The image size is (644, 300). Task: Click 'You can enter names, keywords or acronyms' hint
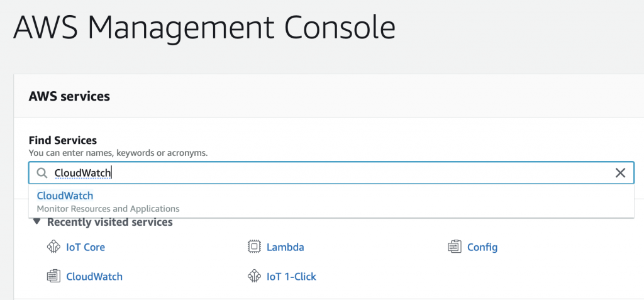point(118,153)
